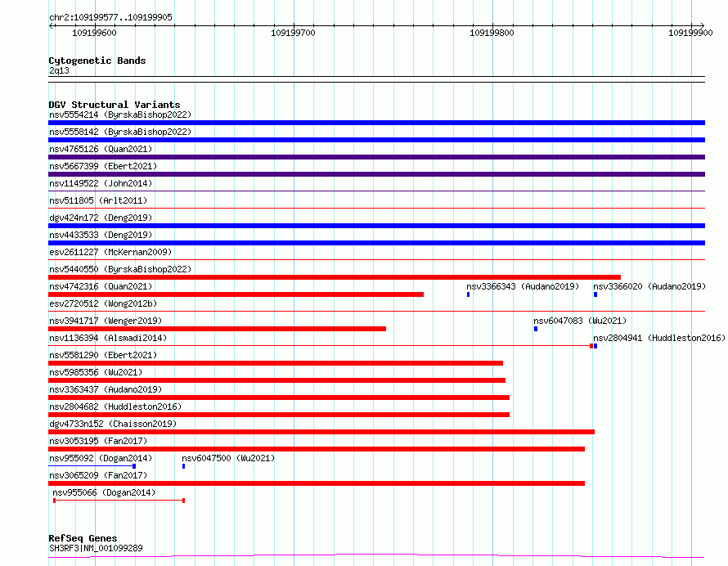Select the thin blue line under nsv955092
This screenshot has width=728, height=566.
coord(92,466)
